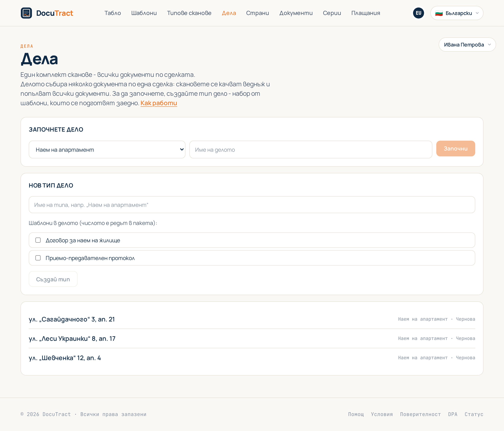Open the Български language dropdown
The width and height of the screenshot is (504, 431).
coord(457,13)
